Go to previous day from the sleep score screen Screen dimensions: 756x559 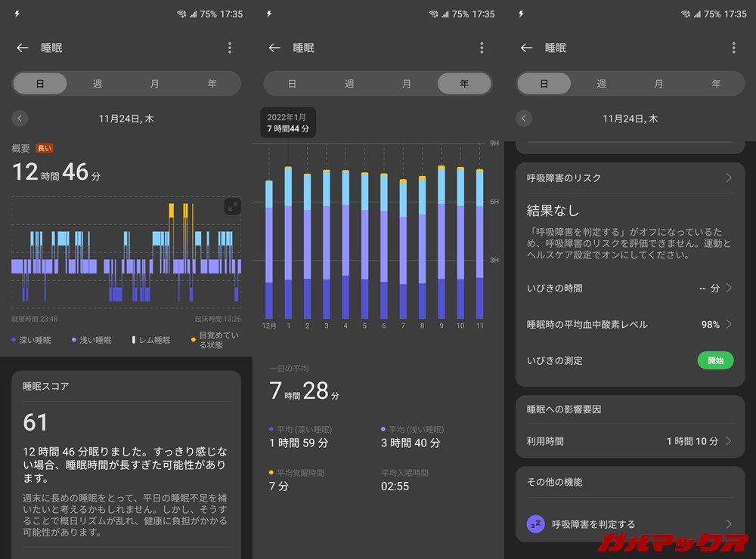(x=20, y=119)
